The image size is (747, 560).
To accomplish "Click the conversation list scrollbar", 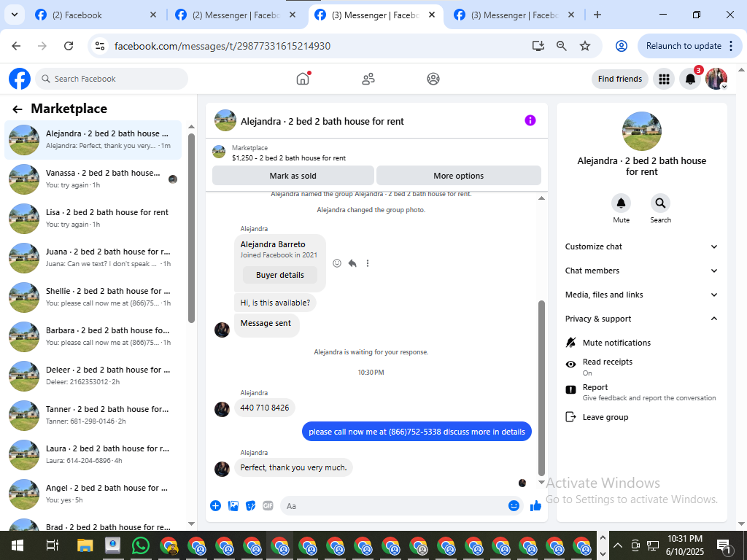I will pyautogui.click(x=192, y=228).
